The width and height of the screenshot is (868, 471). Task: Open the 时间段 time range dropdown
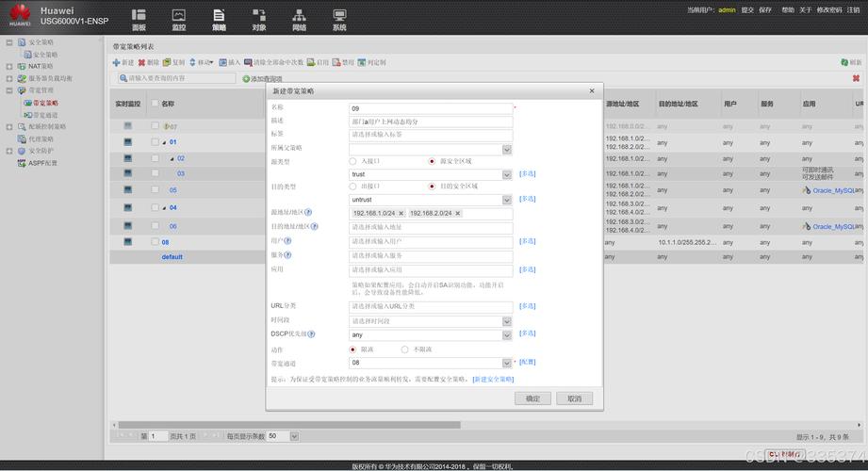(506, 321)
